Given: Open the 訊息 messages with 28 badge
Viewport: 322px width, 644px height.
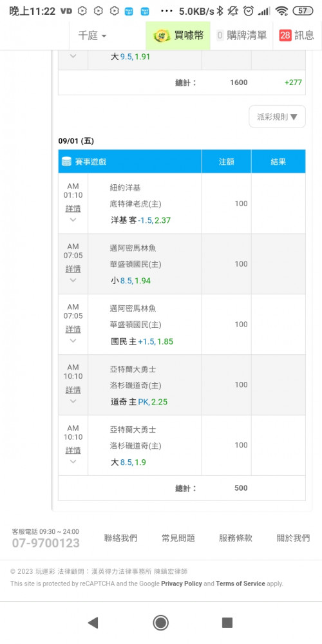Looking at the screenshot, I should (x=296, y=35).
